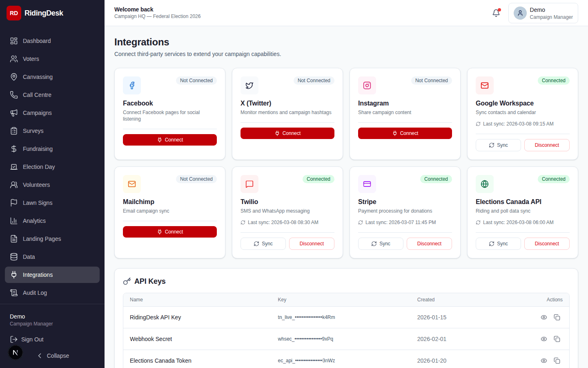Screen dimensions: 588x368
Task: Copy the Webhook Secret key
Action: pos(557,339)
